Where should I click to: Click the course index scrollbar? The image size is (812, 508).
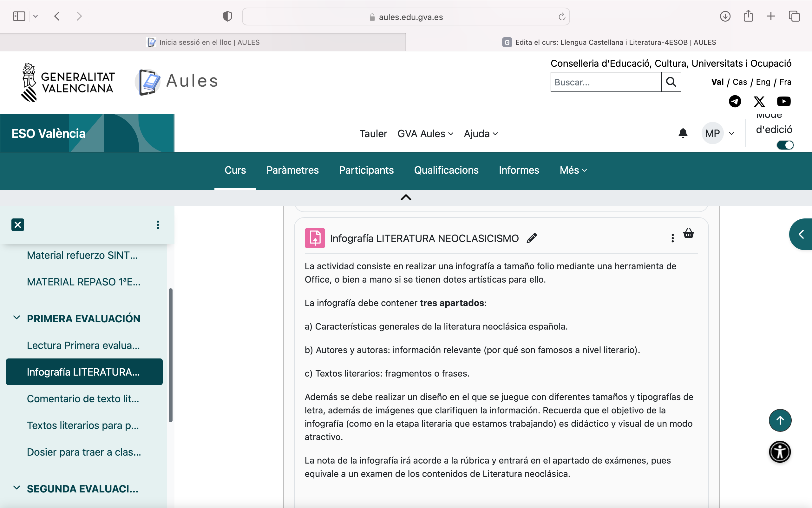tap(170, 355)
